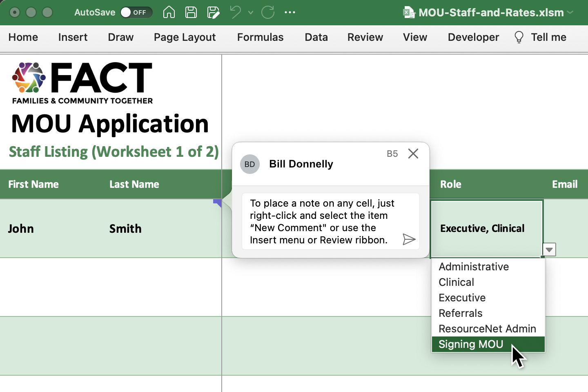The image size is (588, 392).
Task: Open the Draw ribbon tab
Action: (x=121, y=37)
